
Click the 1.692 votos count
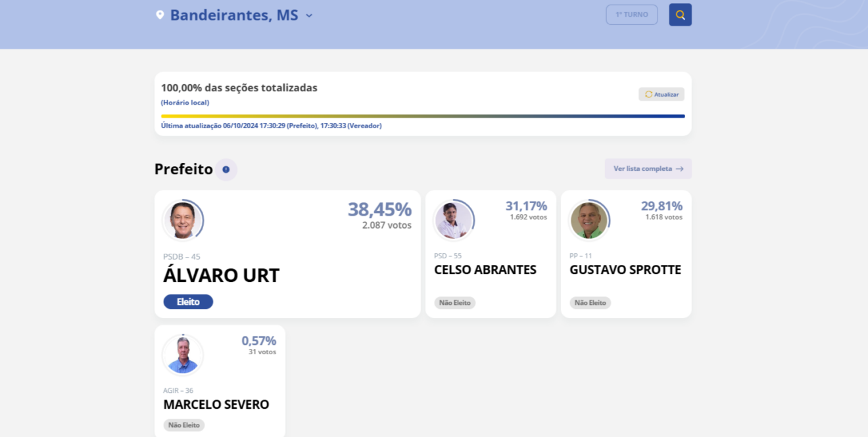(x=529, y=217)
